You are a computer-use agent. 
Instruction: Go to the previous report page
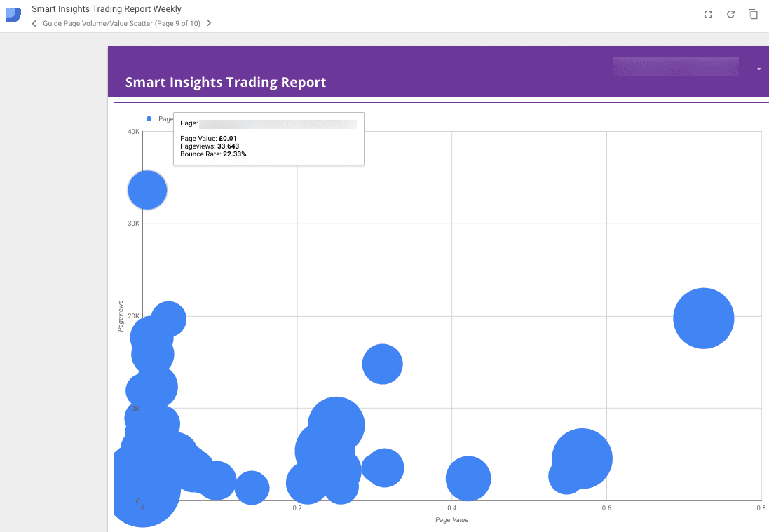coord(34,24)
